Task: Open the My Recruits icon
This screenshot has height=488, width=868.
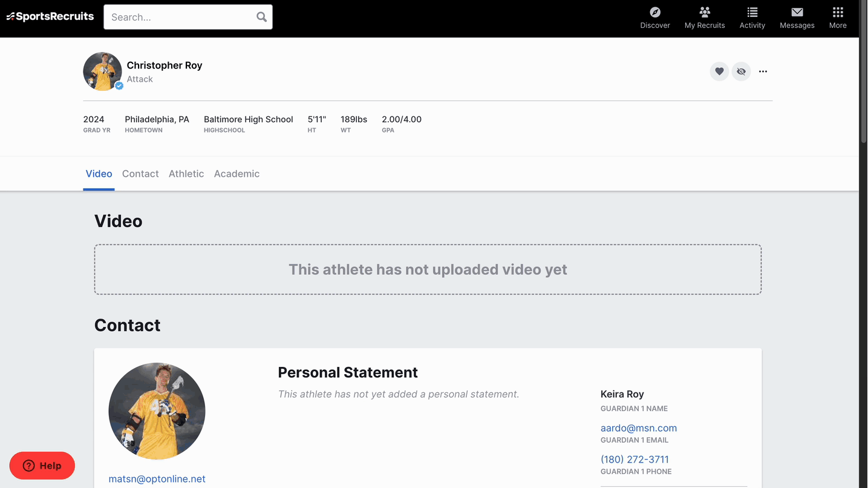Action: point(704,12)
